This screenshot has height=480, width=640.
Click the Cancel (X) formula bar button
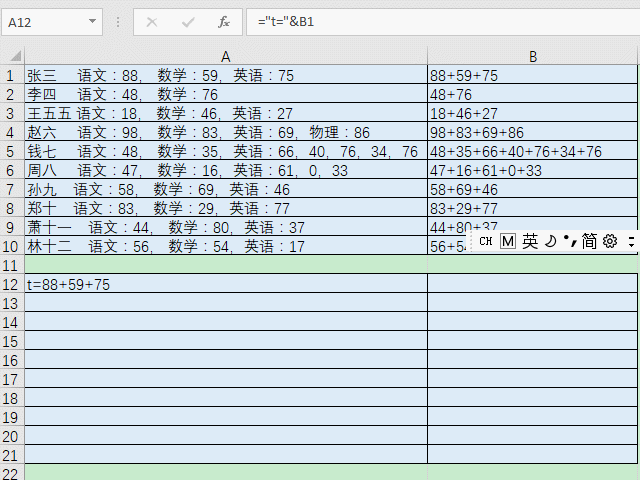152,22
